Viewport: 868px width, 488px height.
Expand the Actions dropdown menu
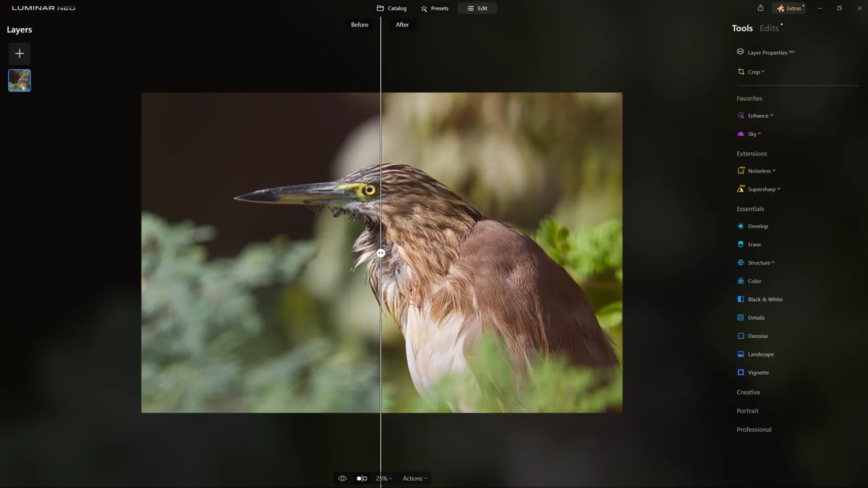(x=415, y=478)
